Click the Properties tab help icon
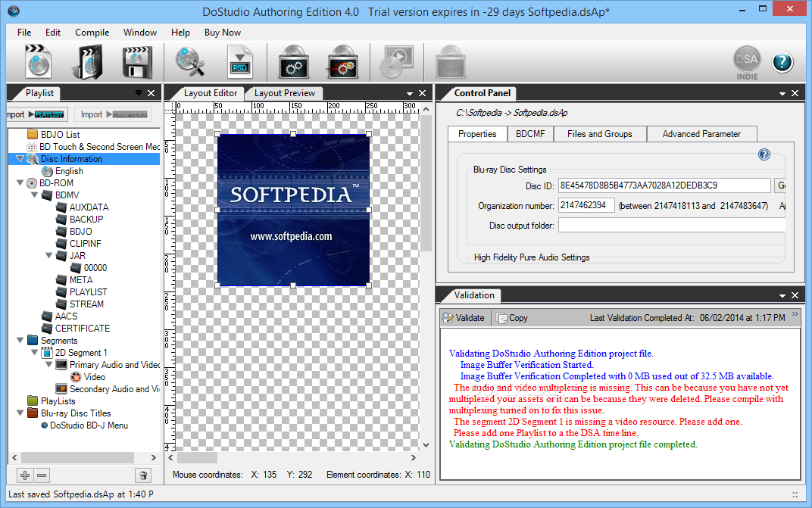 (x=764, y=154)
